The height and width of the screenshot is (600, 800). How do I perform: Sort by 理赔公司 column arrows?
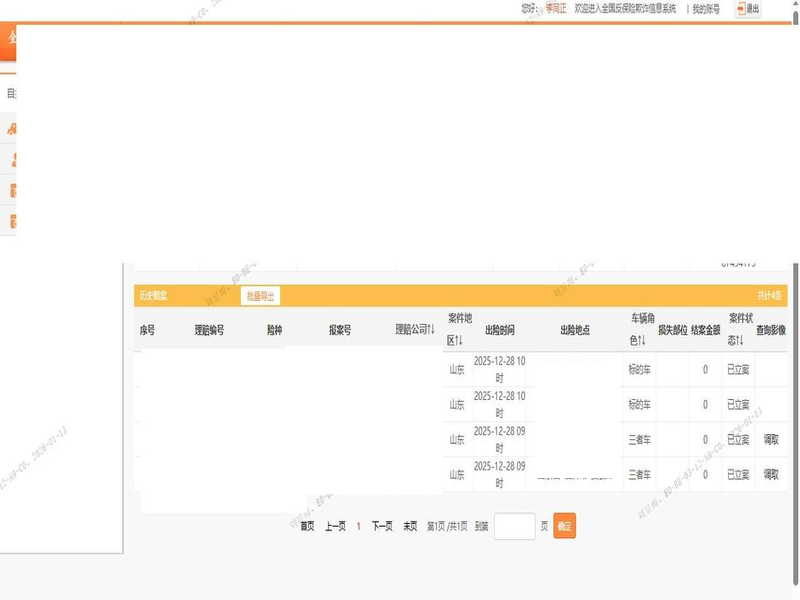point(431,329)
